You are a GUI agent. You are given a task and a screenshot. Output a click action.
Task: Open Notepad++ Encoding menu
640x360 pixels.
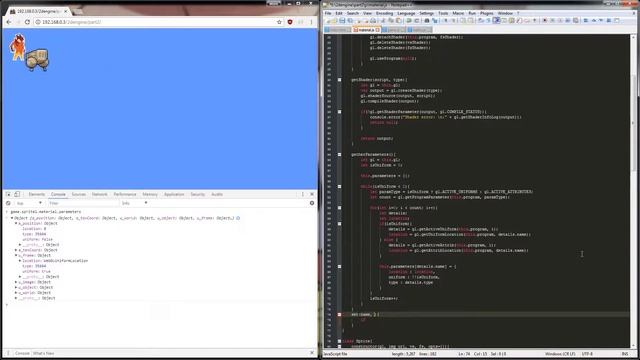384,13
